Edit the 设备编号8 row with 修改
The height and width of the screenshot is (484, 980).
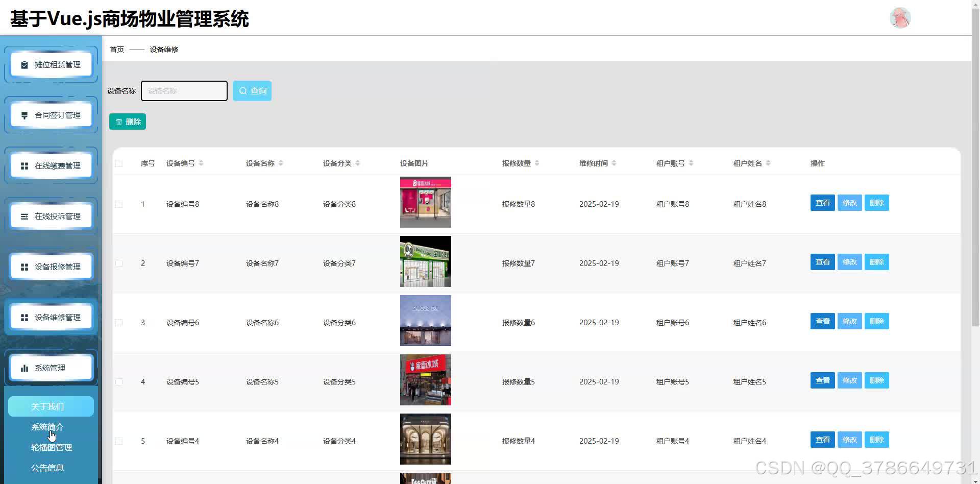[x=850, y=203]
